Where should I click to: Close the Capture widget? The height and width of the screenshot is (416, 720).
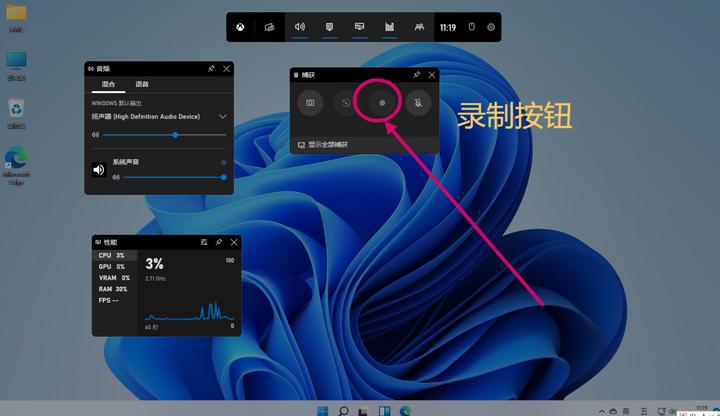432,74
